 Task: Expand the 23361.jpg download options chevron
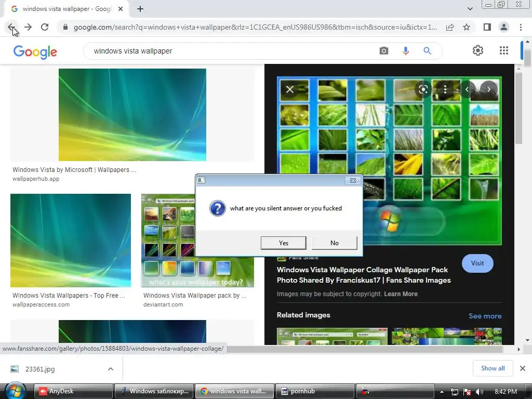111,369
